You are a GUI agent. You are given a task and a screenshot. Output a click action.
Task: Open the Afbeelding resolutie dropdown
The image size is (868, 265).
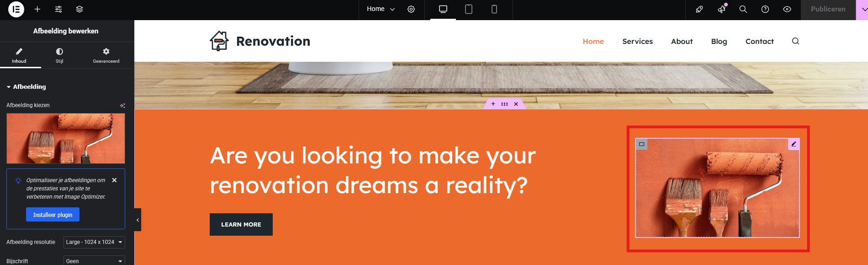point(94,242)
